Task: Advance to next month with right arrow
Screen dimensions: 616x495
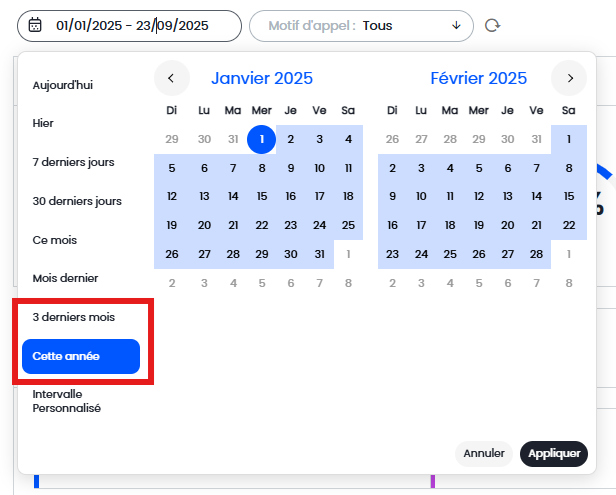Action: tap(569, 78)
